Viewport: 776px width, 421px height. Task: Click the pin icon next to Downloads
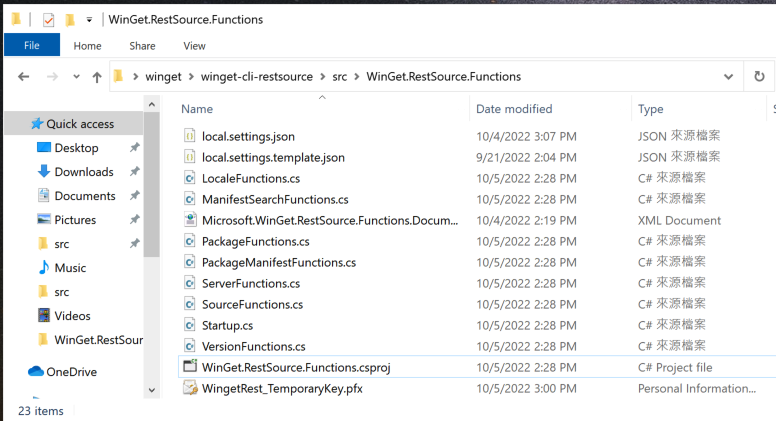tap(135, 171)
